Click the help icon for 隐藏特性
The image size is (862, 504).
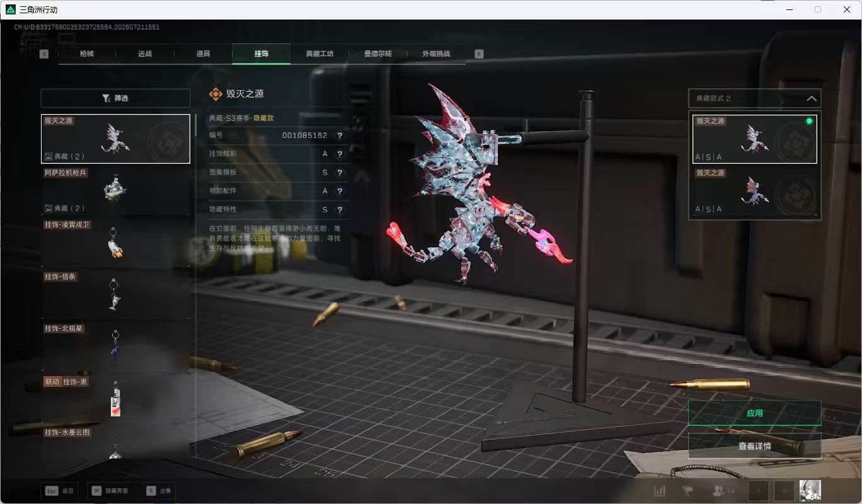tap(340, 210)
